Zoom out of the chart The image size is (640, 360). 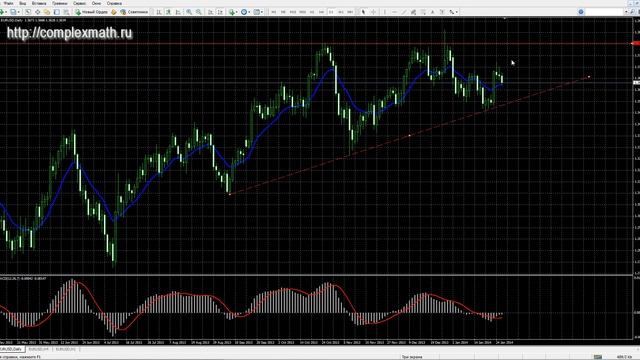click(x=198, y=12)
